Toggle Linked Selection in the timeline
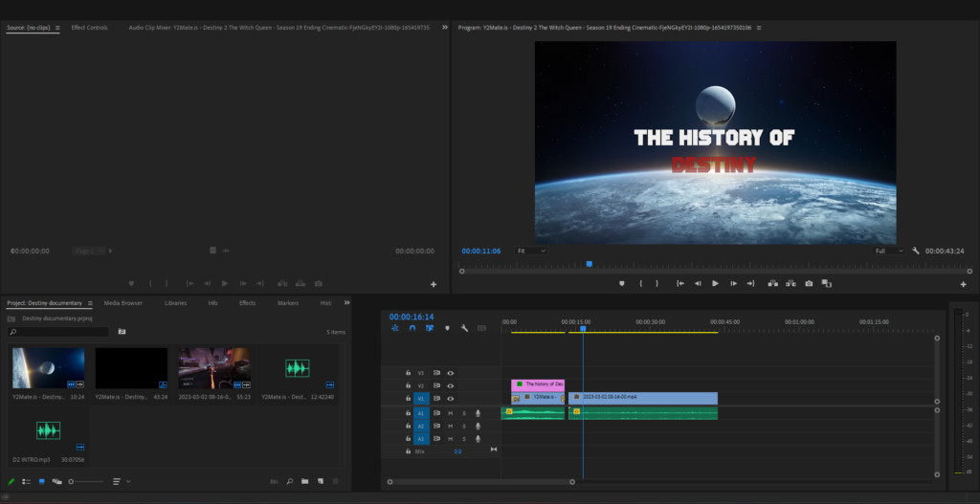Image resolution: width=980 pixels, height=504 pixels. point(430,328)
